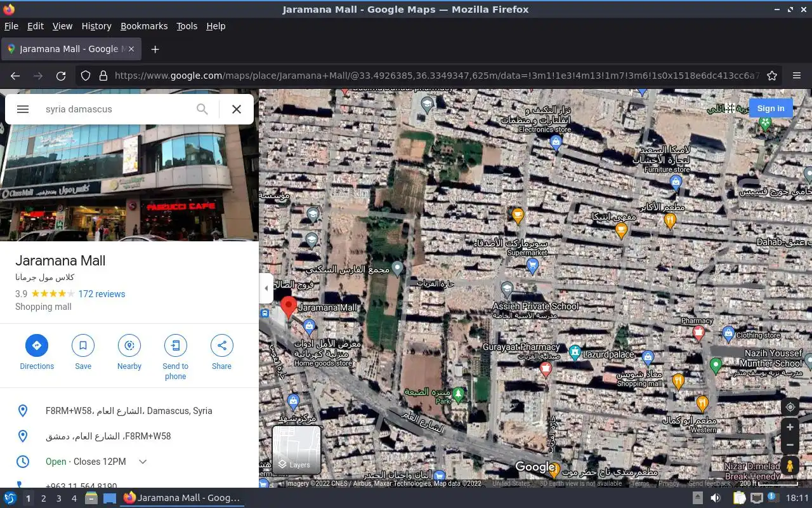Zoom in on the map
The image size is (812, 508).
click(x=790, y=427)
